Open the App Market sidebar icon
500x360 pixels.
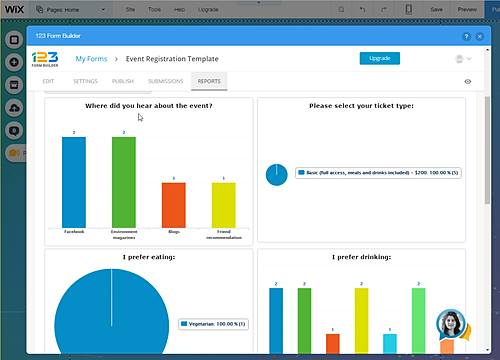[x=14, y=85]
